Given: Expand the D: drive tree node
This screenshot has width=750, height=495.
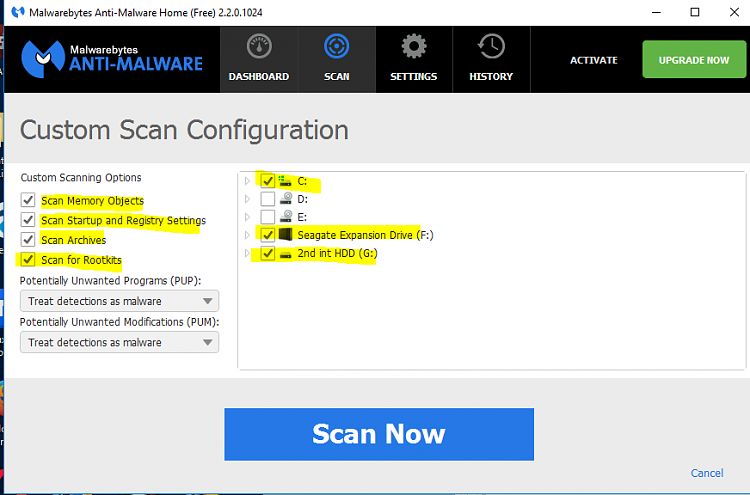Looking at the screenshot, I should tap(247, 199).
